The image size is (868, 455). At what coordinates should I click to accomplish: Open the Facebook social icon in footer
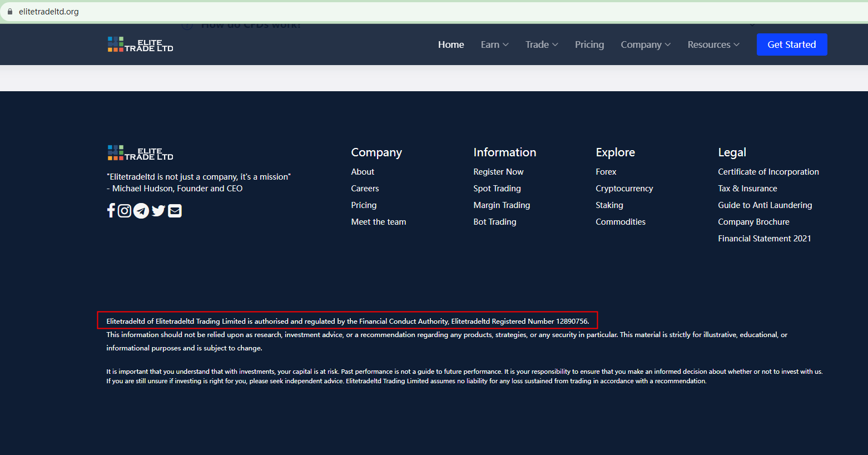tap(111, 211)
